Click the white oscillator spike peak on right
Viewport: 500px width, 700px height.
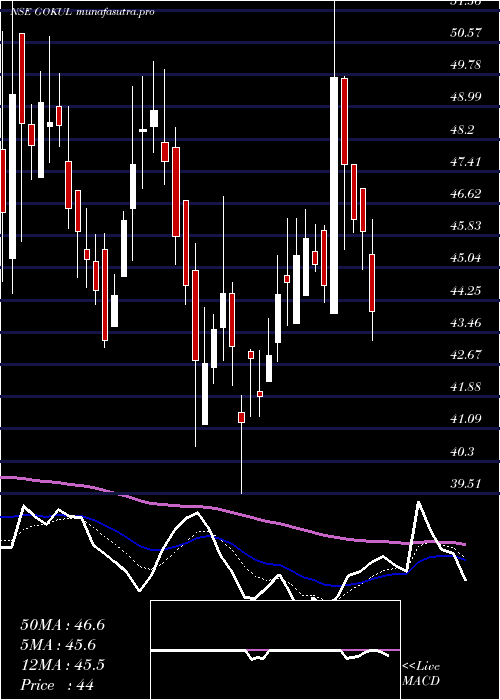[x=419, y=503]
